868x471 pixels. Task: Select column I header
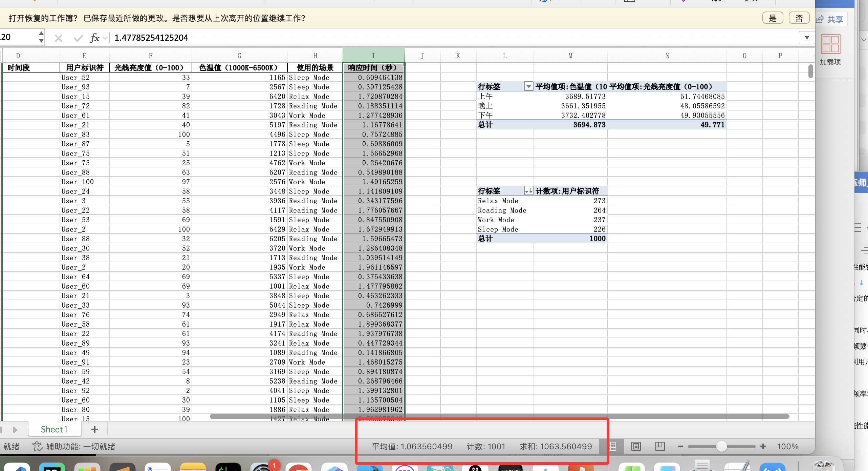tap(373, 56)
